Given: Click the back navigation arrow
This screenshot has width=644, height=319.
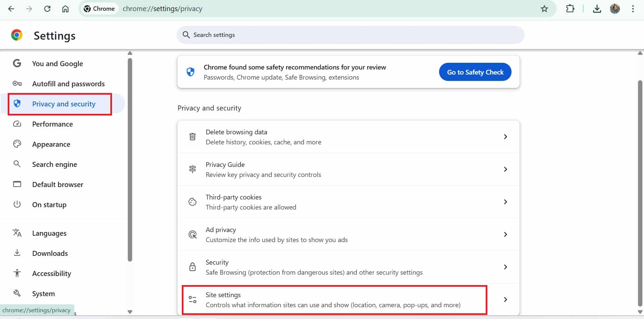Looking at the screenshot, I should click(11, 9).
